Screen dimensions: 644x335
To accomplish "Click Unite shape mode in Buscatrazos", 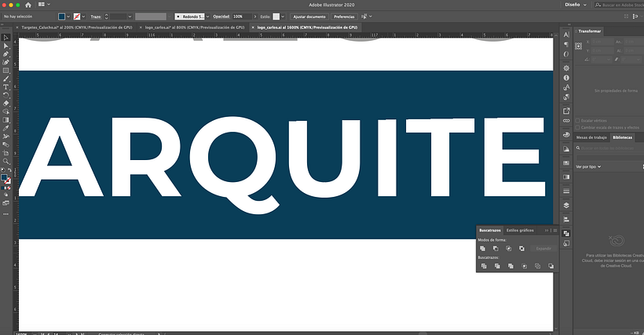I will (x=482, y=249).
